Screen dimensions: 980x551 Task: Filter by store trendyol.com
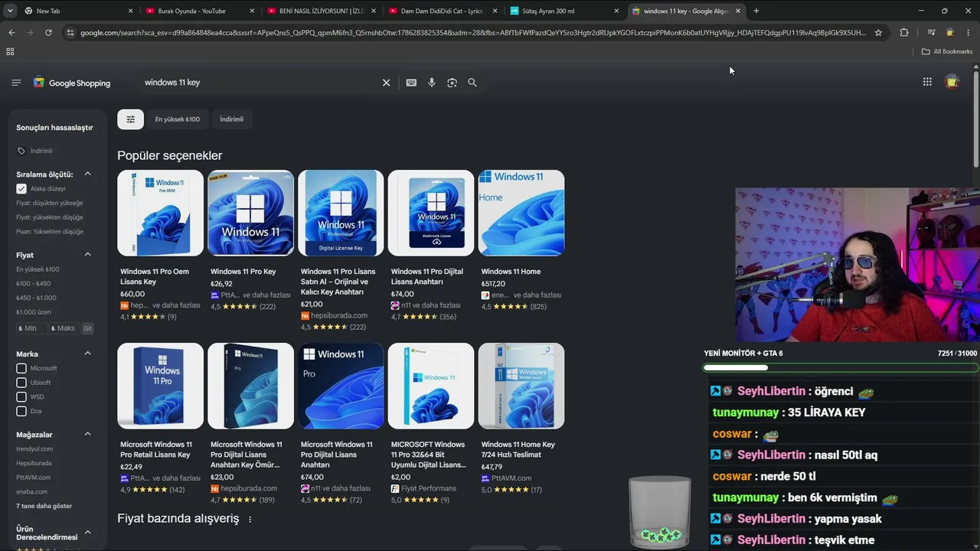(x=34, y=449)
